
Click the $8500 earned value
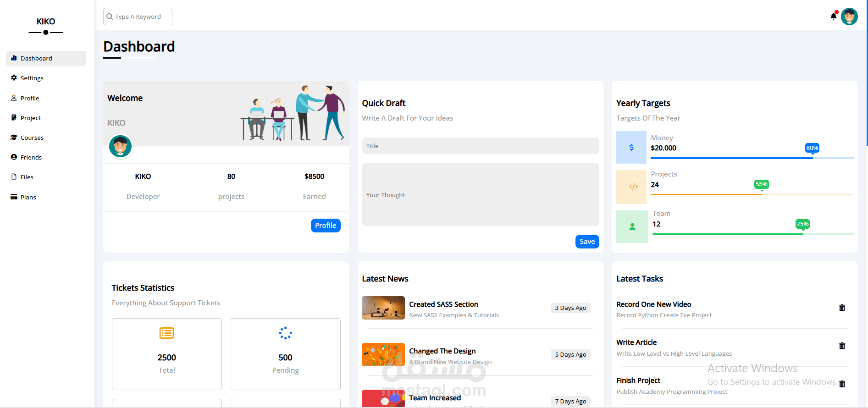tap(314, 176)
